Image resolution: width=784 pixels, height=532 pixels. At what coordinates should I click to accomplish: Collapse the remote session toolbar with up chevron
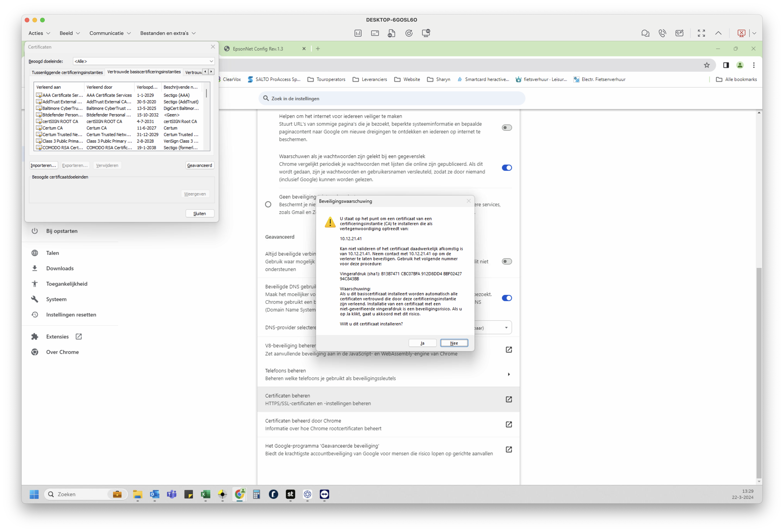tap(719, 33)
